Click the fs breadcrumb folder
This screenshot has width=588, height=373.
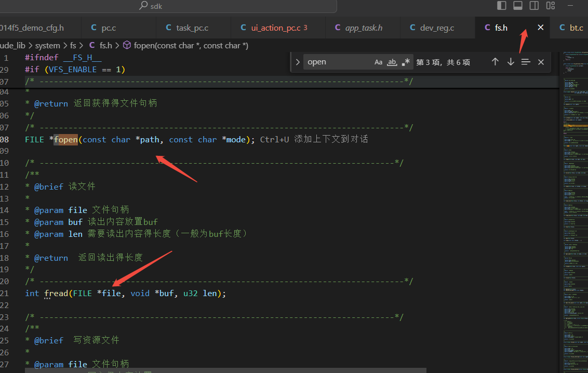(x=73, y=46)
